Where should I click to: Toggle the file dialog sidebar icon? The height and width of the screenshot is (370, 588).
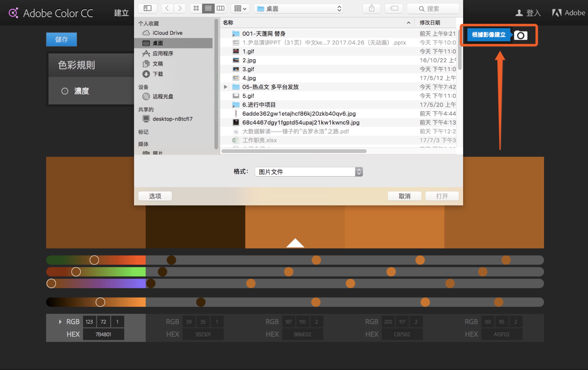pos(147,8)
